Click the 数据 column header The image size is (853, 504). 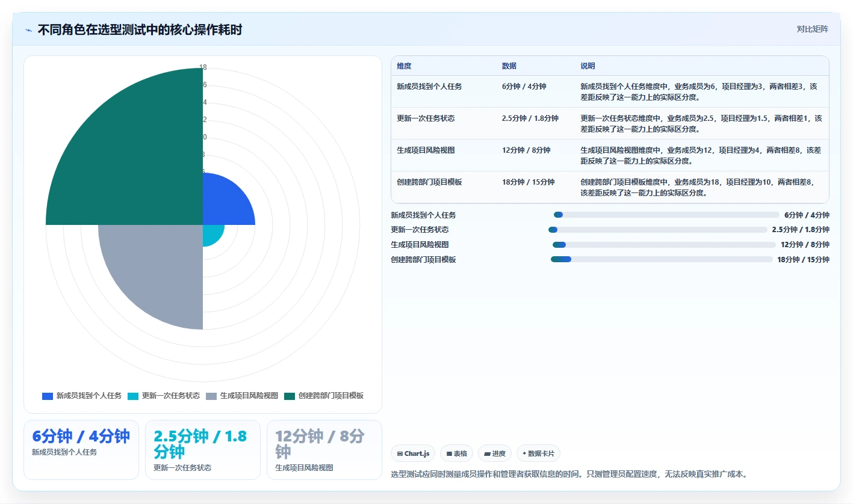pos(509,66)
